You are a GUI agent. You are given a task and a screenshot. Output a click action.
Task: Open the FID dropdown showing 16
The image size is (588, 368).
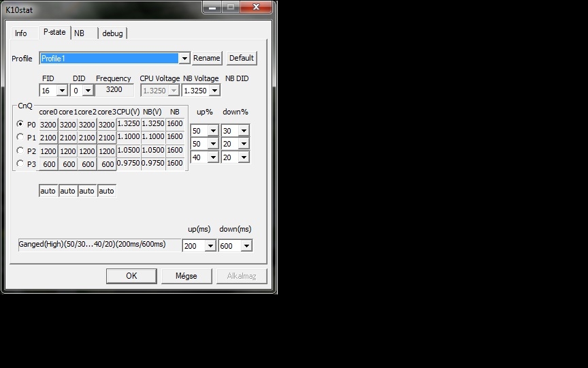tap(62, 91)
